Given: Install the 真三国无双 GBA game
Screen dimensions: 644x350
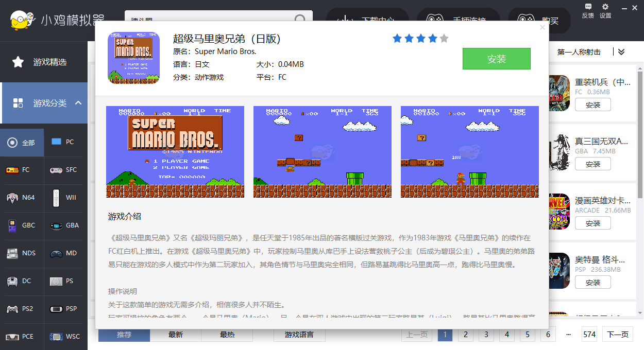Looking at the screenshot, I should click(593, 164).
